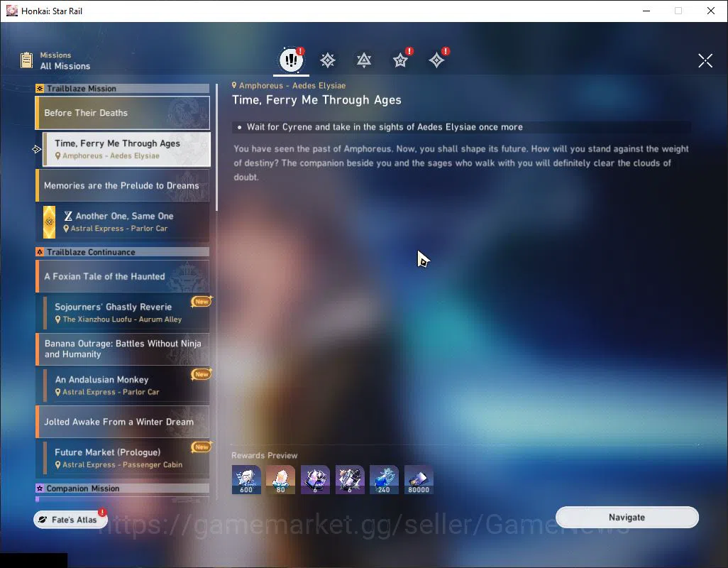The height and width of the screenshot is (568, 728).
Task: Click hourglass icon on Another One mission
Action: coord(68,216)
